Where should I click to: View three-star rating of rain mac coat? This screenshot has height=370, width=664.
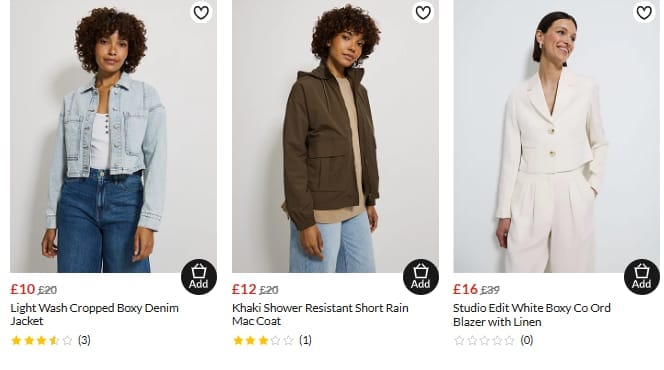(263, 340)
